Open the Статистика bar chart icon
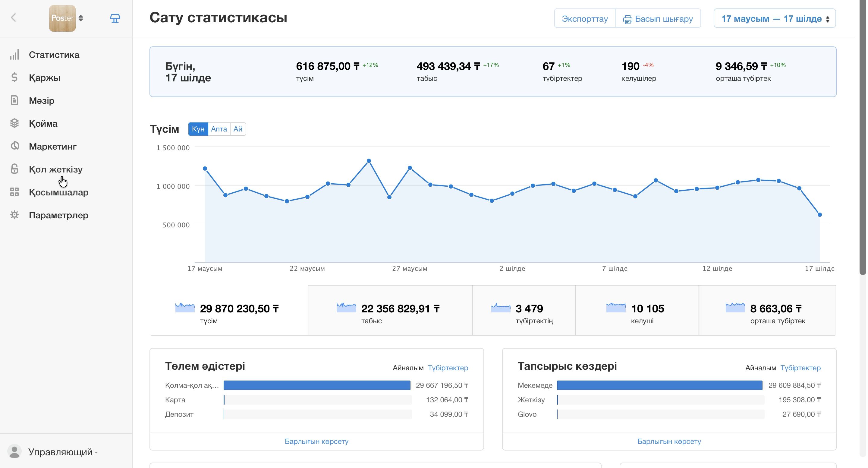 [x=14, y=55]
